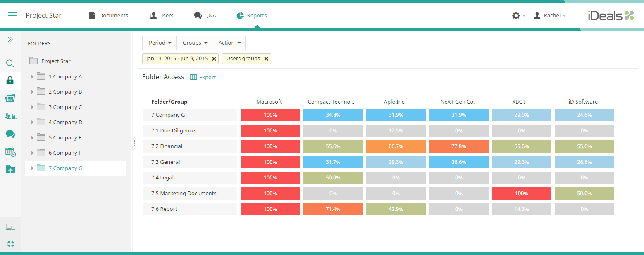Open the Action dropdown
This screenshot has height=255, width=644.
tap(229, 43)
